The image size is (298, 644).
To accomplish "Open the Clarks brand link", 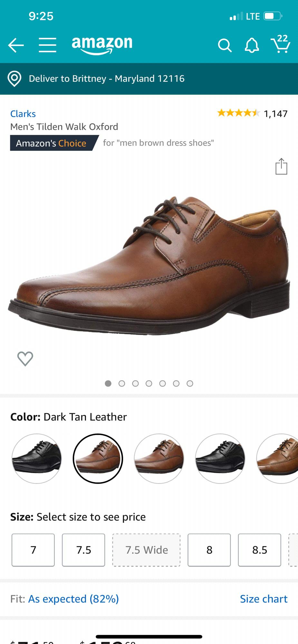I will coord(23,114).
